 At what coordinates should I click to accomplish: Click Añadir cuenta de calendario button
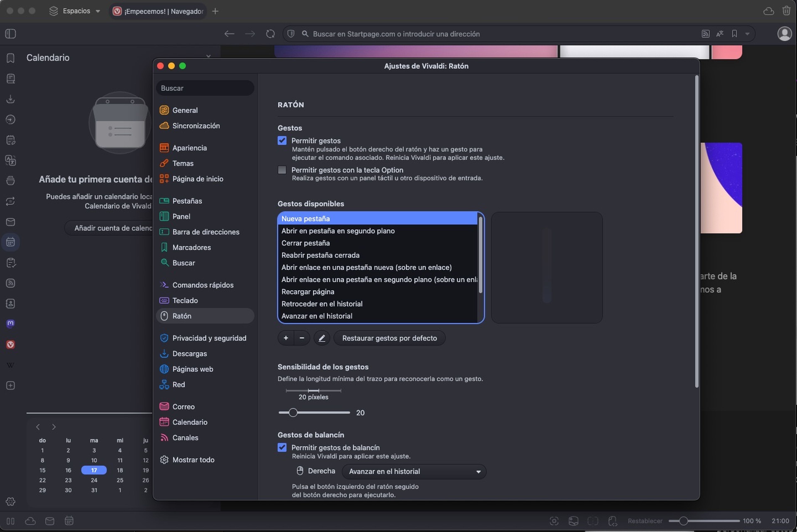[109, 228]
